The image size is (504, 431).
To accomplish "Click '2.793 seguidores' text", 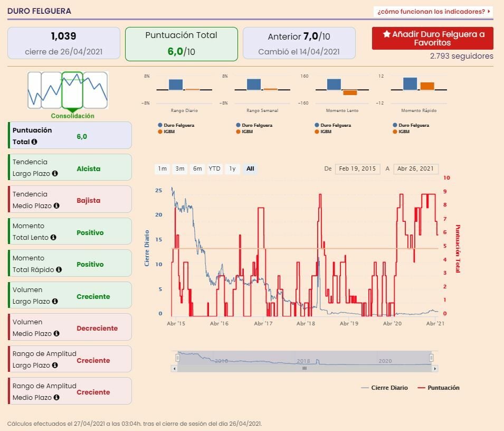I will coord(462,56).
